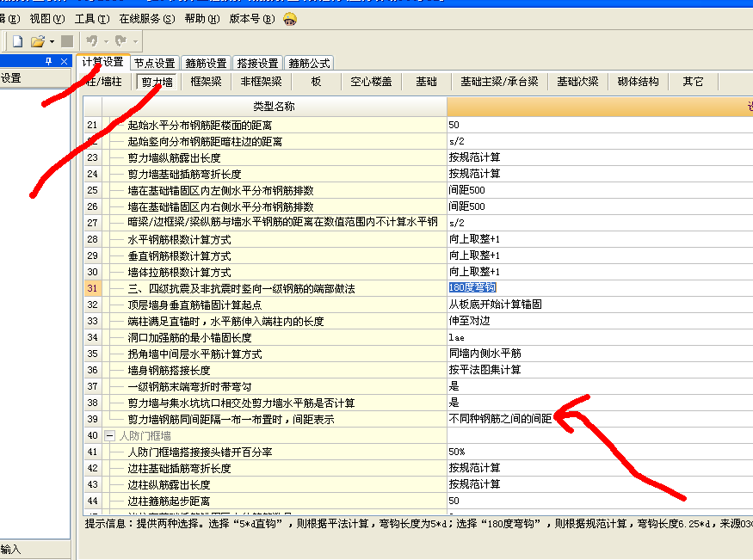753x560 pixels.
Task: Switch to the 箍筋设置 tab
Action: (206, 64)
